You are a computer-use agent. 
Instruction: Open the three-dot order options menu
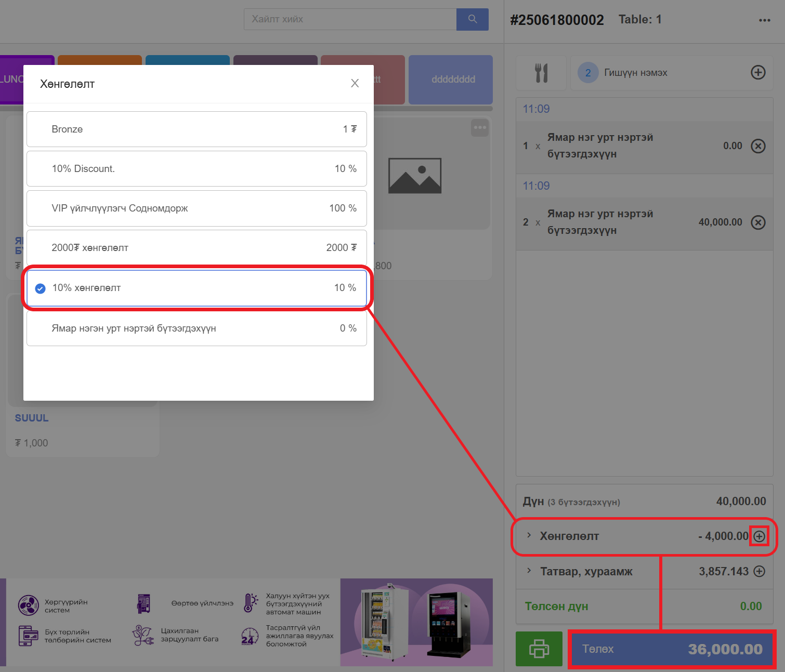(764, 20)
